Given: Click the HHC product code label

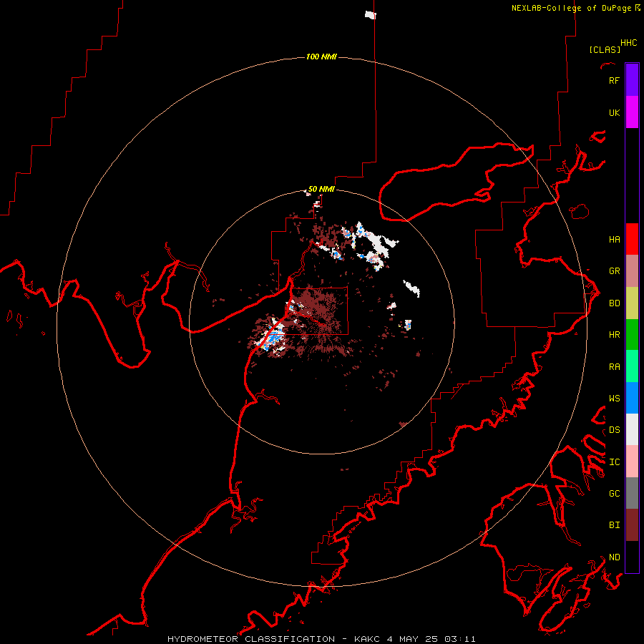Looking at the screenshot, I should pos(628,43).
